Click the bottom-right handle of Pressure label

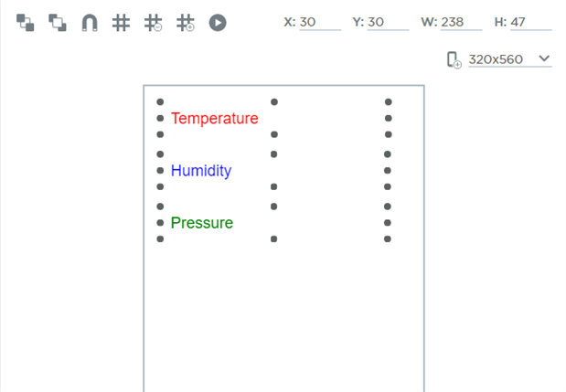[388, 239]
